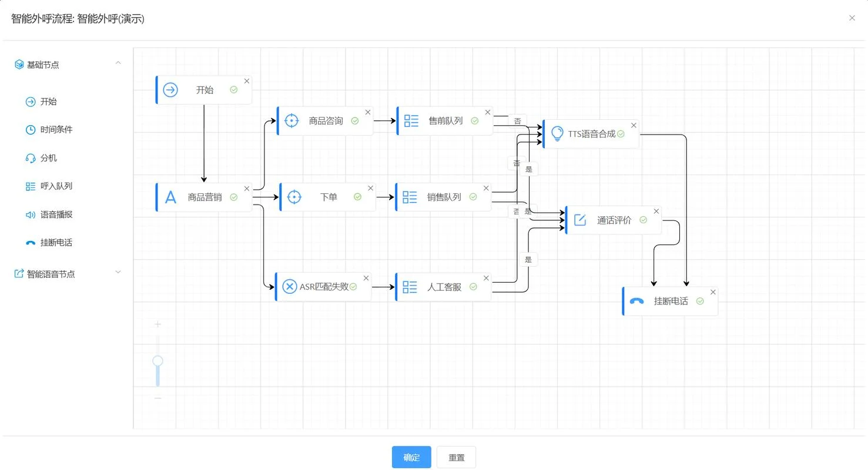Click the 人工客服 node list icon
This screenshot has width=868, height=470.
410,287
